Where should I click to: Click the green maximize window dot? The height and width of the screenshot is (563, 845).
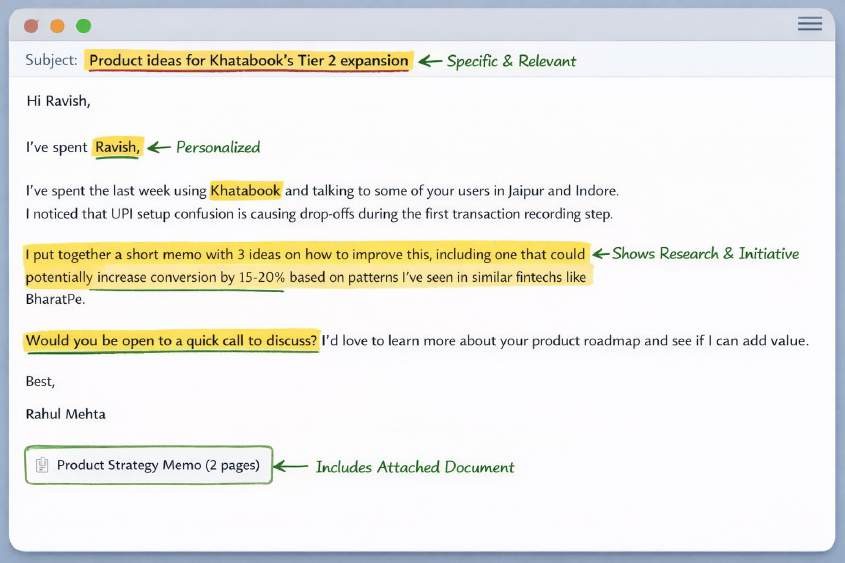click(x=83, y=26)
